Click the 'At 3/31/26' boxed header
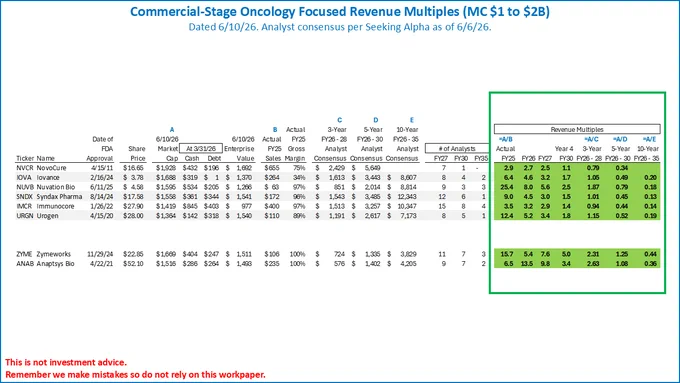680x383 pixels. 201,148
